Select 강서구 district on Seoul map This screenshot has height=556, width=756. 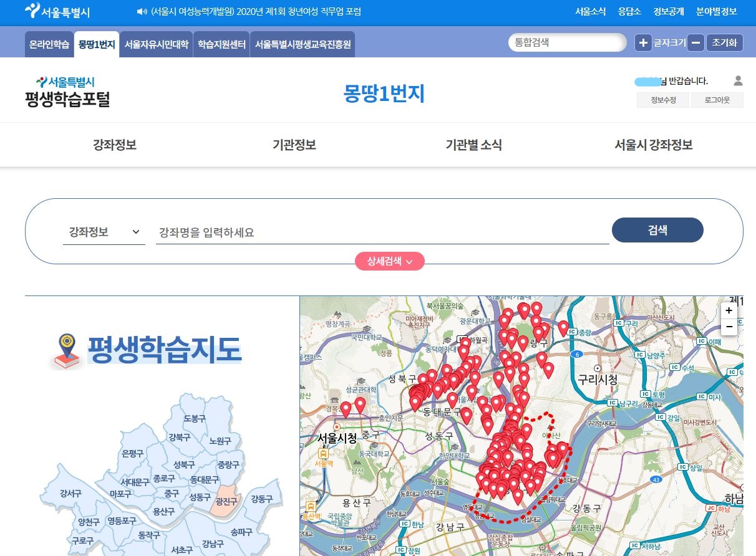[70, 494]
